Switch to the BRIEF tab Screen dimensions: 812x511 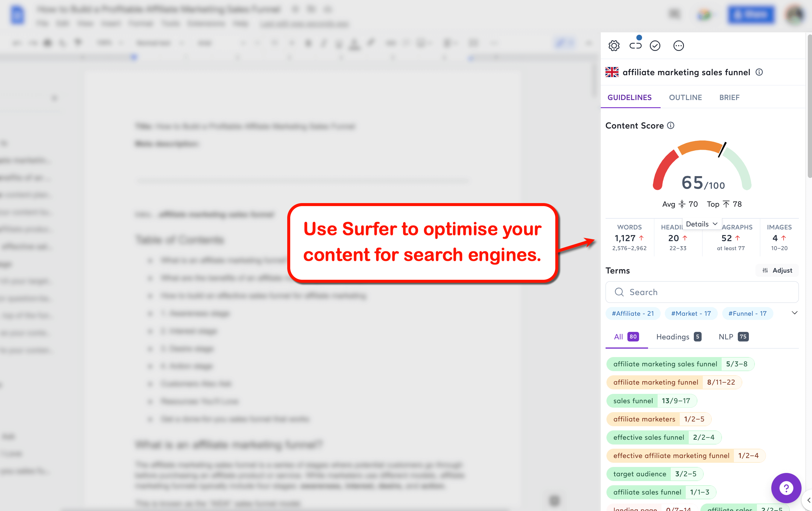coord(730,97)
